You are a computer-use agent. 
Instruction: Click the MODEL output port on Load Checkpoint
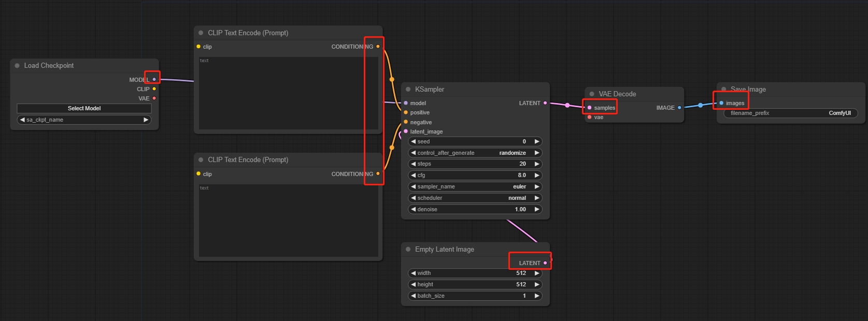154,79
